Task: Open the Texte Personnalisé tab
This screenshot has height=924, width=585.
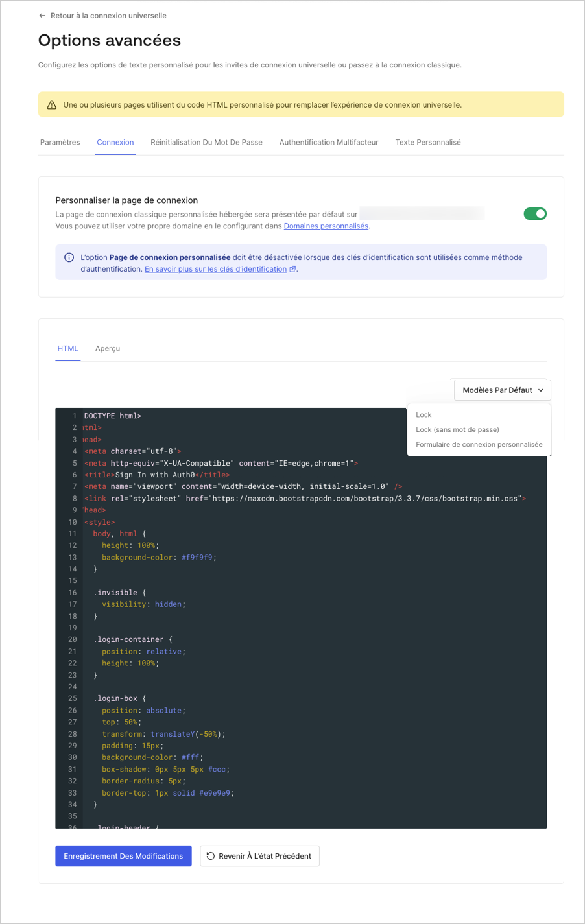Action: [428, 142]
